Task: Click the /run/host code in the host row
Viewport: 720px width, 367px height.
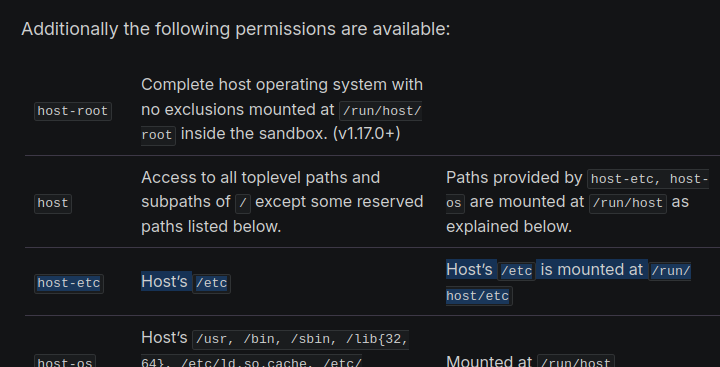Action: [x=628, y=203]
